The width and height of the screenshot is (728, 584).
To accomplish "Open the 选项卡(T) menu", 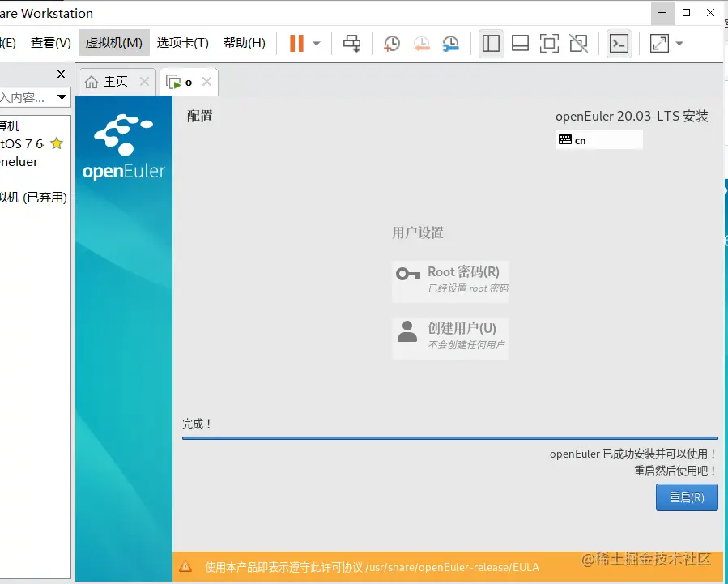I will pos(182,43).
